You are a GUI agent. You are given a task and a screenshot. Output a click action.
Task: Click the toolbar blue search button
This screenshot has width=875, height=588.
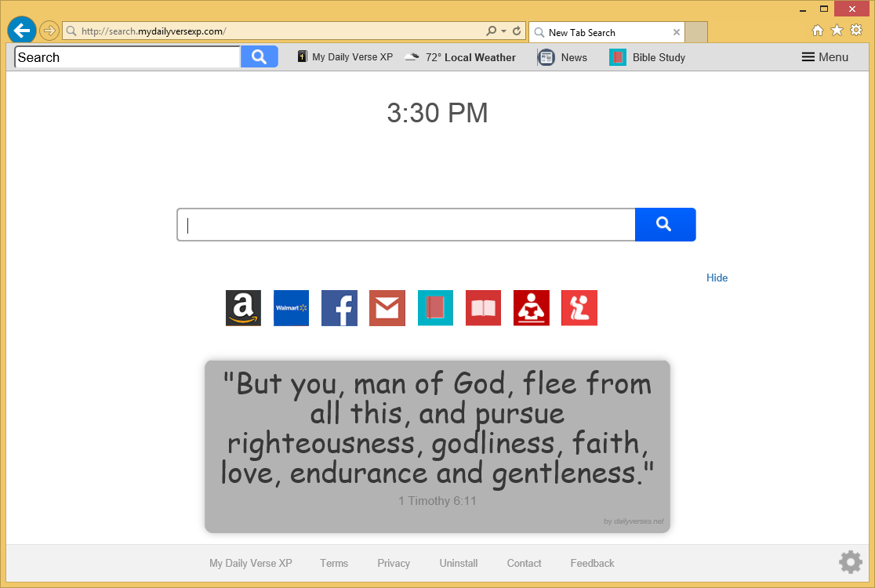pos(259,57)
